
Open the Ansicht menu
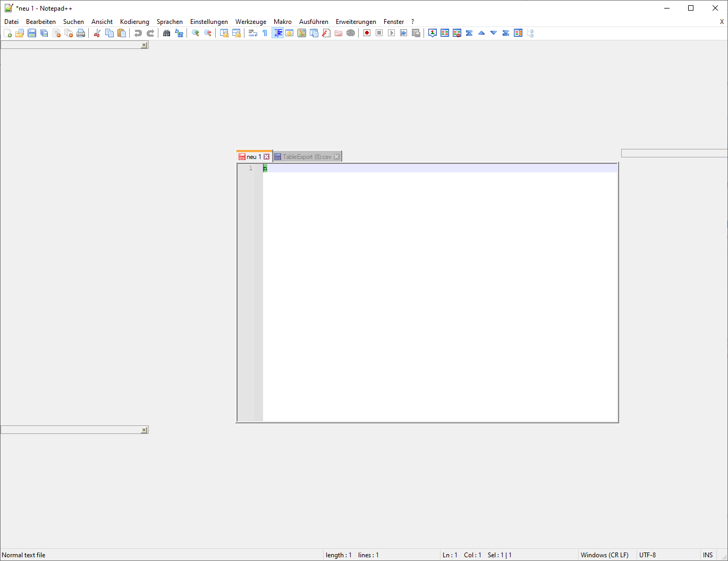102,22
